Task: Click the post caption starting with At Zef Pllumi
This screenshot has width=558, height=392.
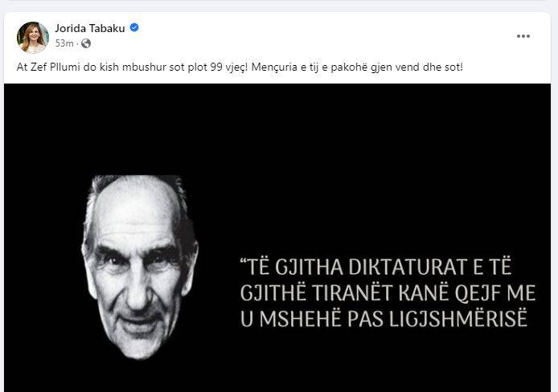Action: 240,67
